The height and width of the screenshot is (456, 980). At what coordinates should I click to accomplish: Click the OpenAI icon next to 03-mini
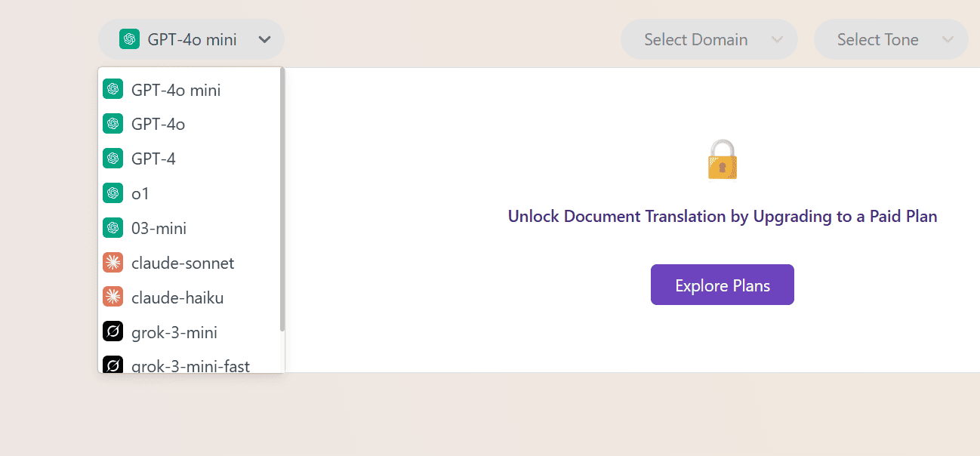[x=112, y=228]
